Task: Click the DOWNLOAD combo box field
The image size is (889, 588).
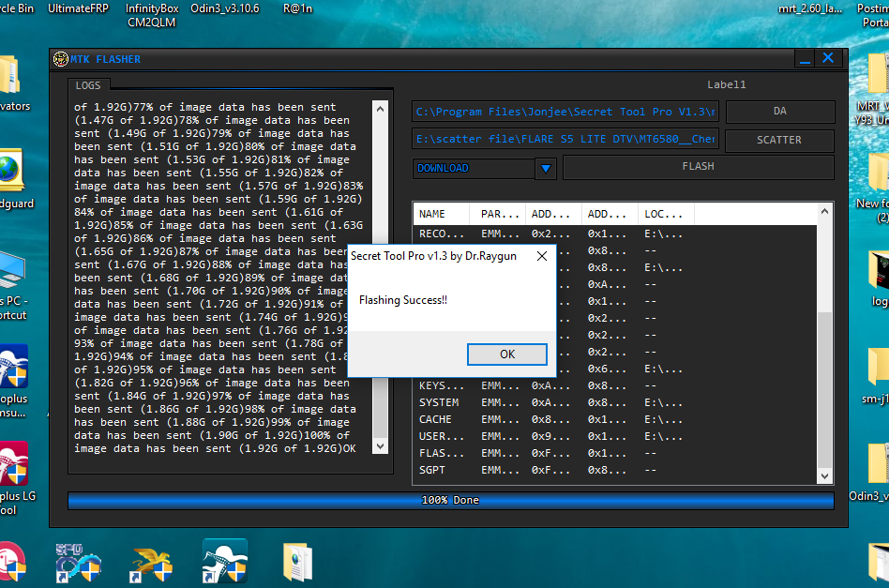Action: click(x=474, y=169)
